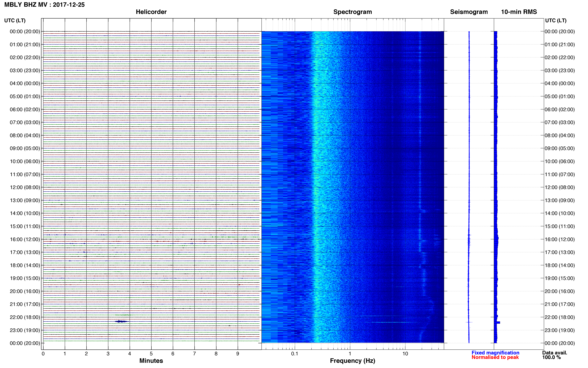588x368 pixels.
Task: Click '13:00 (09:00)' on helicorder time axis
Action: [x=25, y=201]
